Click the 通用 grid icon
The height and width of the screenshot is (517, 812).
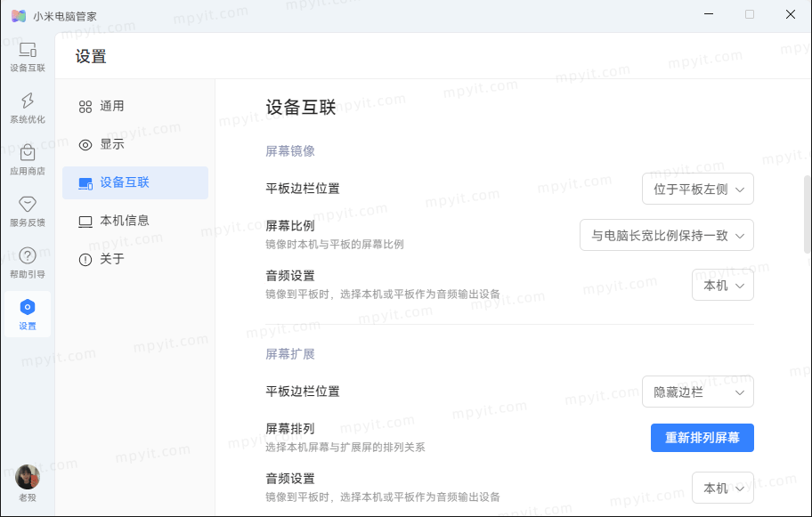click(85, 107)
